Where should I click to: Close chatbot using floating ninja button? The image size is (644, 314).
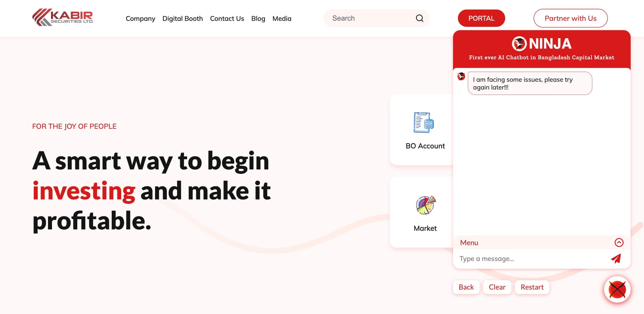coord(617,290)
